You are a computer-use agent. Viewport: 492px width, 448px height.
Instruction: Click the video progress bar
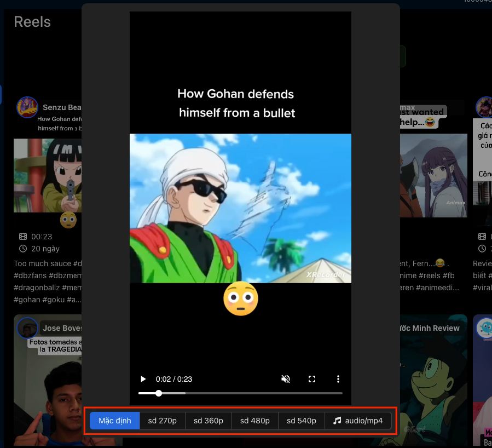coord(240,393)
